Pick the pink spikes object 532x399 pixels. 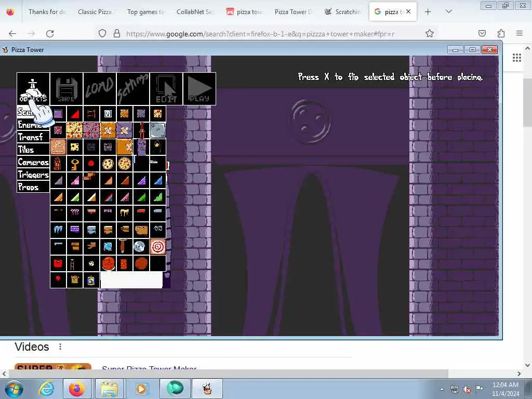point(75,214)
